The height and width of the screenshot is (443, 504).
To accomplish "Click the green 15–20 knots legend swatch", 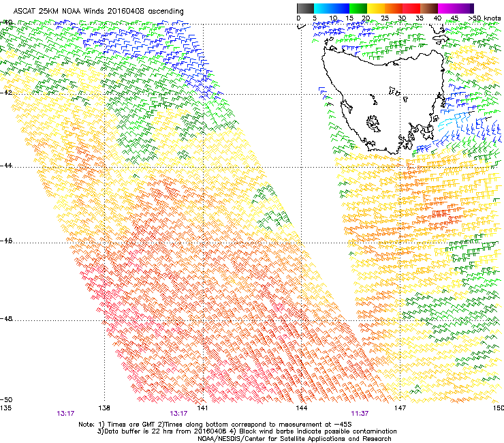I will [358, 8].
